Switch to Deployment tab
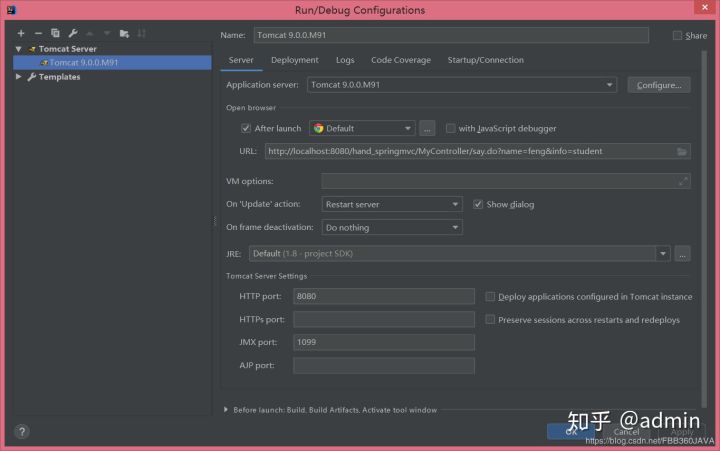 [294, 60]
